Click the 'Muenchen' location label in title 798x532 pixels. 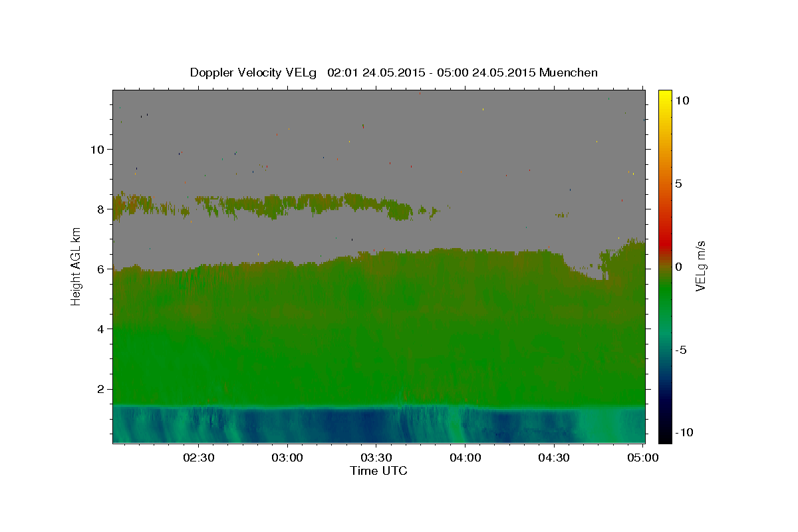tap(569, 72)
